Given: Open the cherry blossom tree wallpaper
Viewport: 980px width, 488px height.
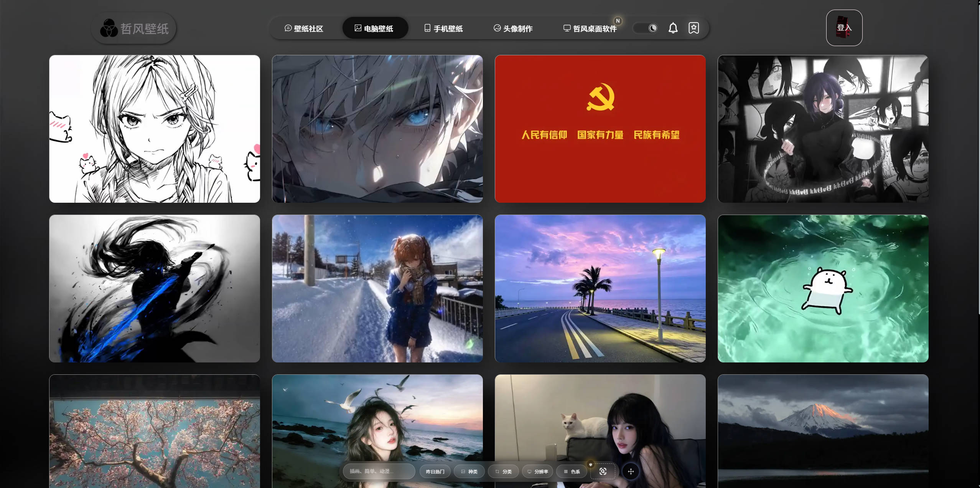Looking at the screenshot, I should (x=155, y=431).
